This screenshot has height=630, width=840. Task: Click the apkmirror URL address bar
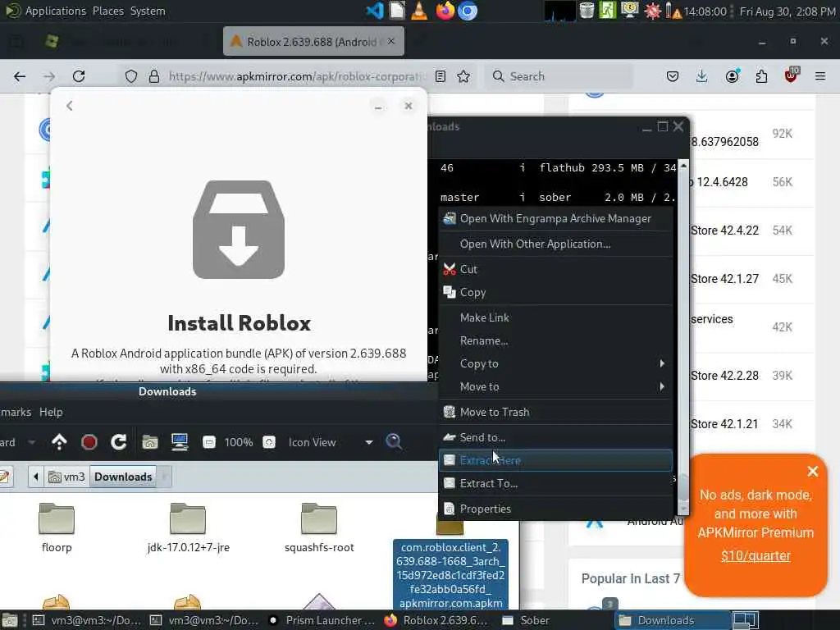tap(297, 76)
